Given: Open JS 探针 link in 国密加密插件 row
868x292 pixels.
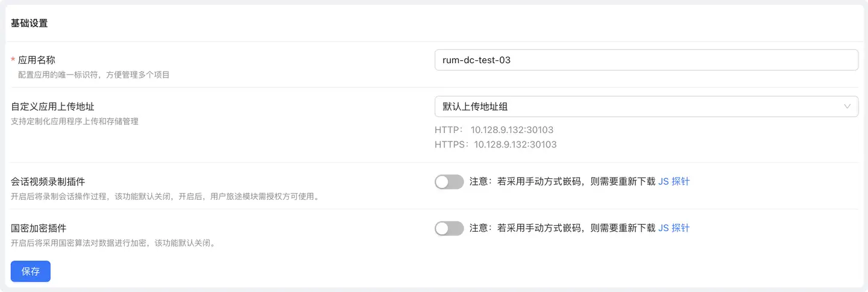Looking at the screenshot, I should pos(673,228).
